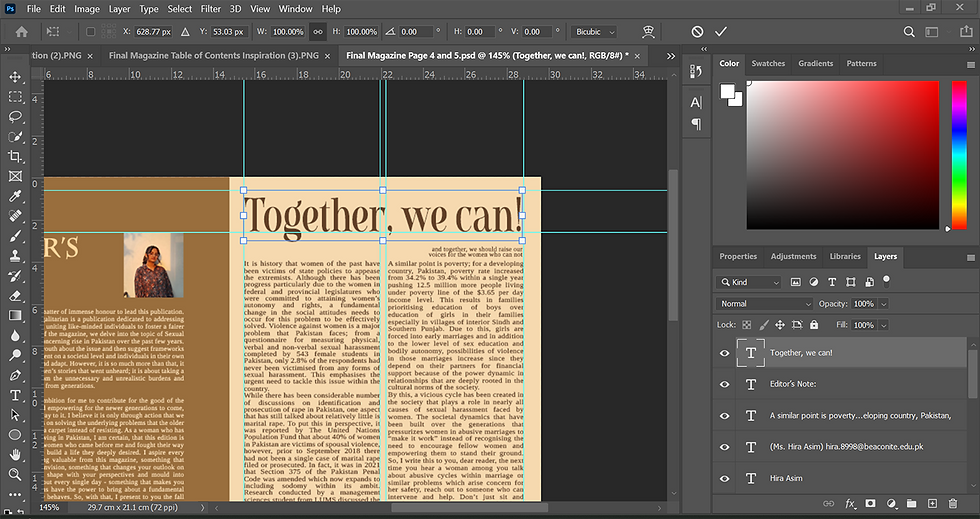This screenshot has height=519, width=980.
Task: Toggle visibility of the Hira Asim layer
Action: pos(725,478)
